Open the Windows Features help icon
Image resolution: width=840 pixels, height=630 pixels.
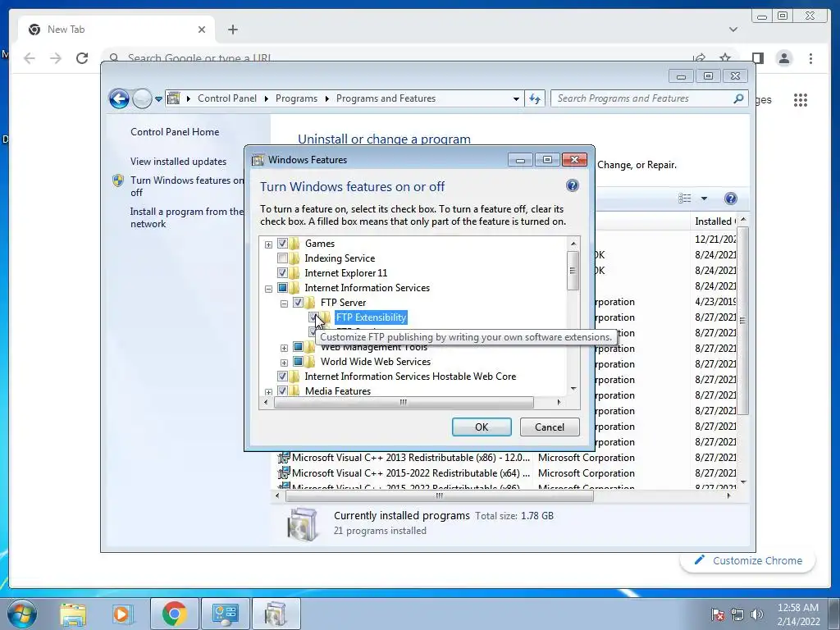pos(572,185)
